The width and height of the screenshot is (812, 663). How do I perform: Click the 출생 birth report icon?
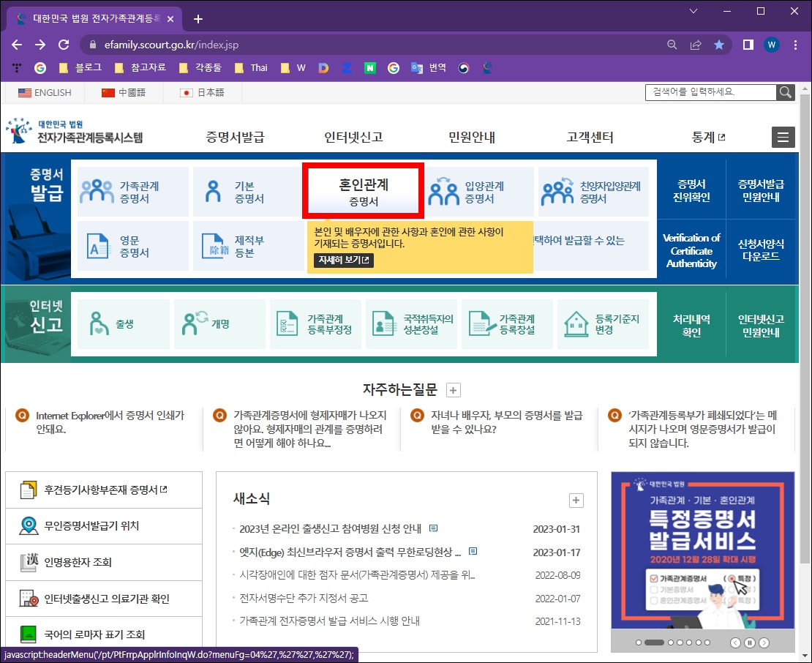point(123,323)
